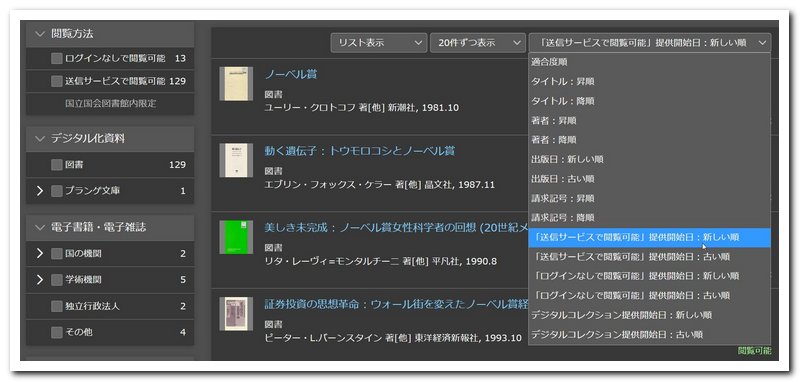Collapse the 電子書籍・電子雑誌 section chevron
This screenshot has width=800, height=382.
point(40,227)
